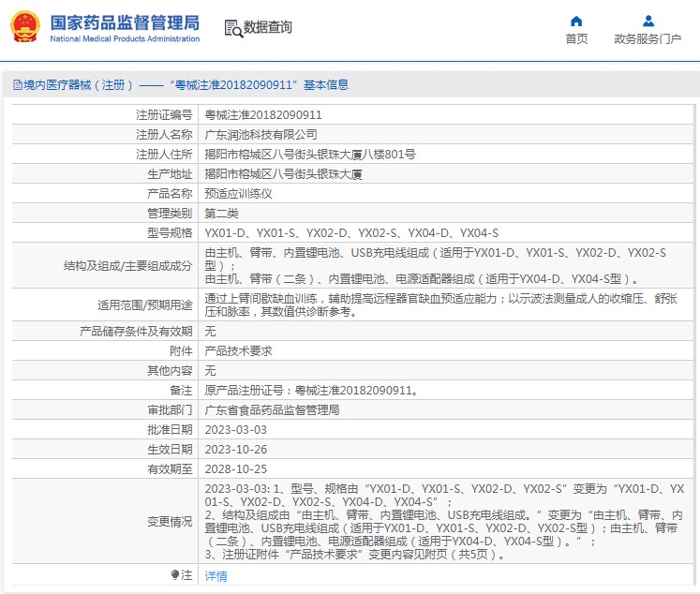Click the 其他内容 row label
Screen dimensions: 700x594
click(170, 371)
